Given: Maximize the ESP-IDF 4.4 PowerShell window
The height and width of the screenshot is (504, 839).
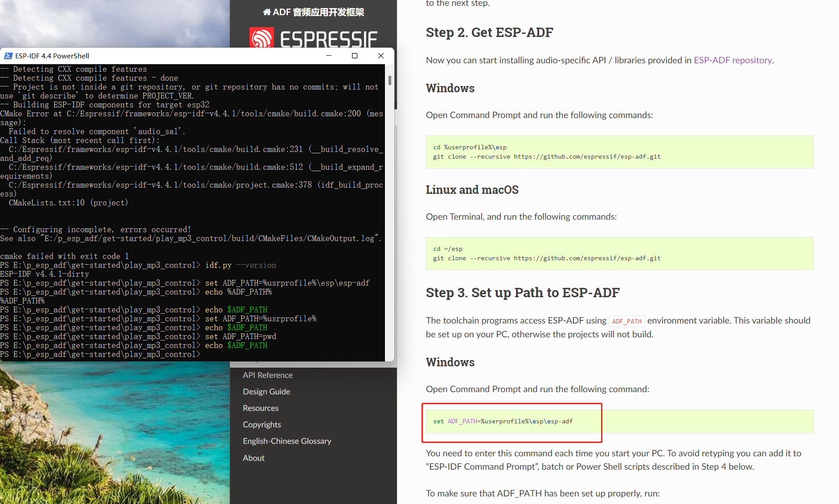Looking at the screenshot, I should 355,56.
